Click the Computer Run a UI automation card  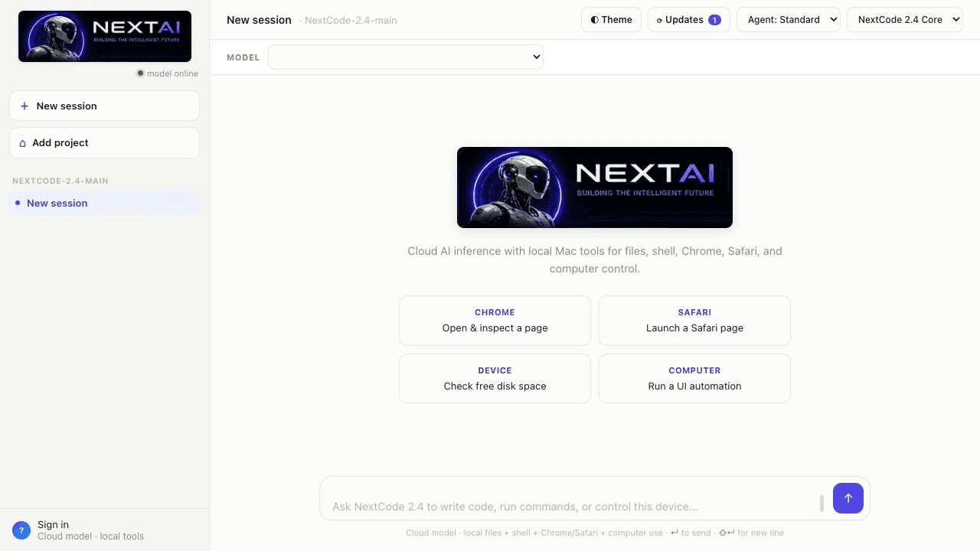coord(694,378)
